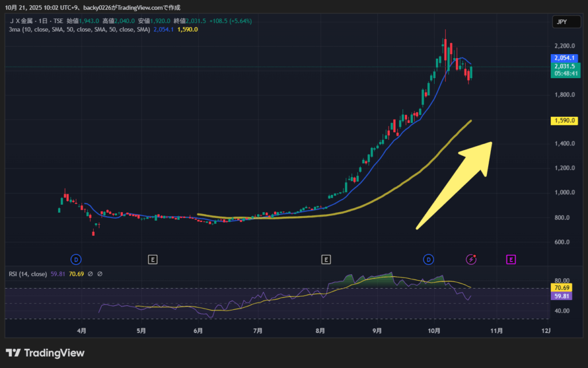Click the first ∅ symbol in RSI legend
Viewport: 588px width, 368px height.
point(91,274)
